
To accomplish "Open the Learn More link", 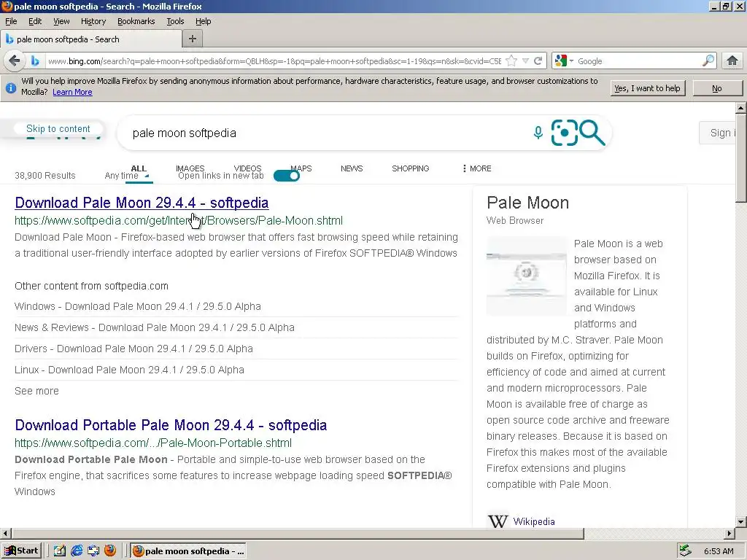I will 72,93.
